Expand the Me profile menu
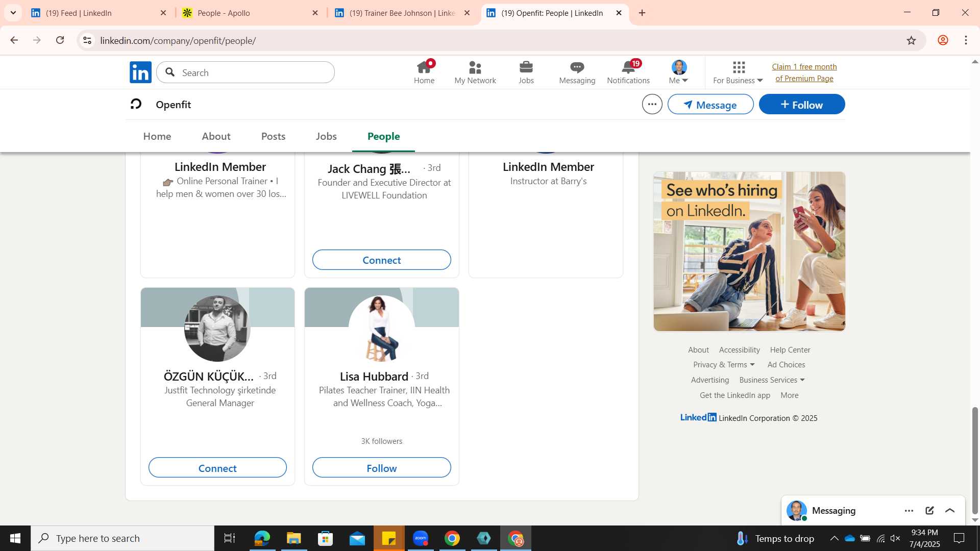 point(679,72)
